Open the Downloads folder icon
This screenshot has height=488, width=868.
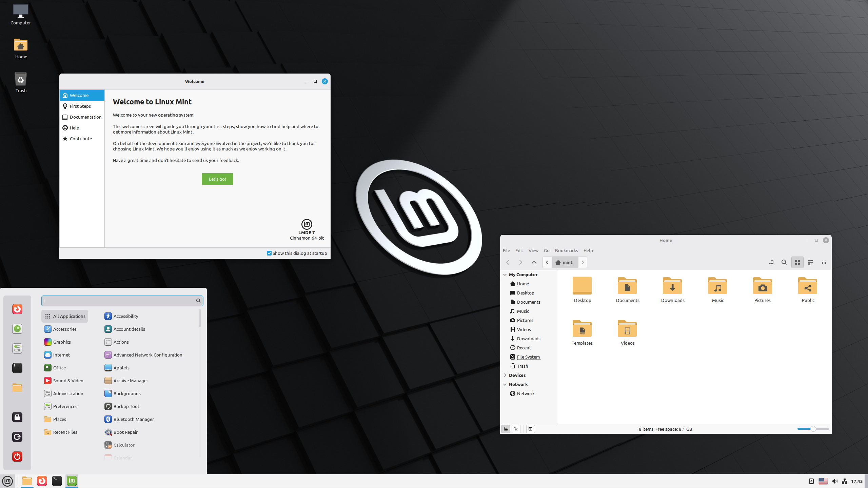pyautogui.click(x=672, y=286)
